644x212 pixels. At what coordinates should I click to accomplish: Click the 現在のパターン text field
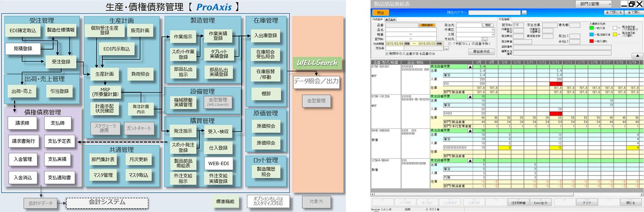point(494,12)
